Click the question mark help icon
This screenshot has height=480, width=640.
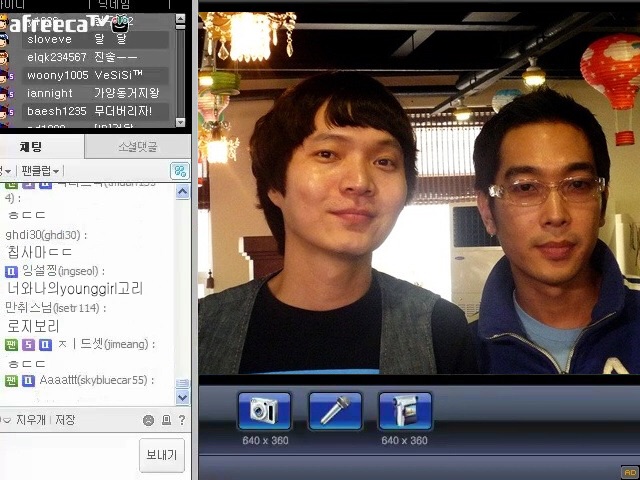182,421
